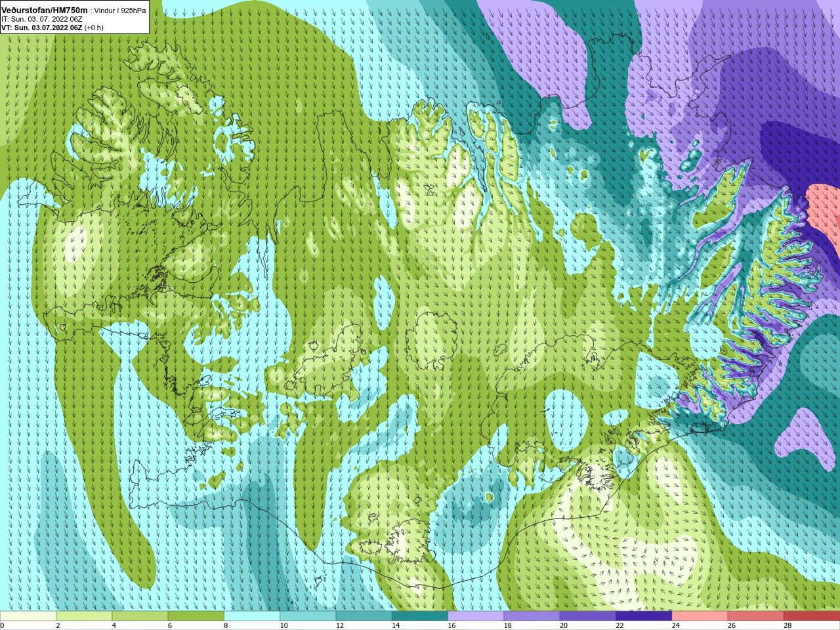
Task: Click the legend value '8'
Action: point(226,625)
